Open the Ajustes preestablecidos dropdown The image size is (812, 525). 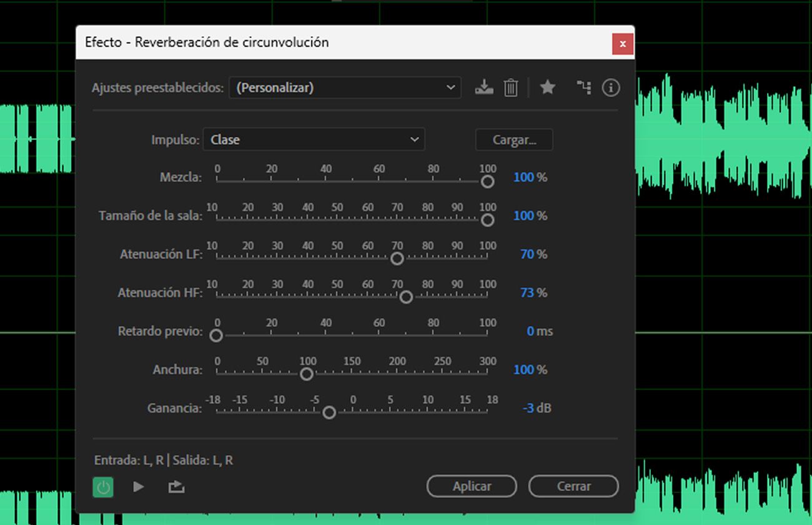tap(344, 87)
